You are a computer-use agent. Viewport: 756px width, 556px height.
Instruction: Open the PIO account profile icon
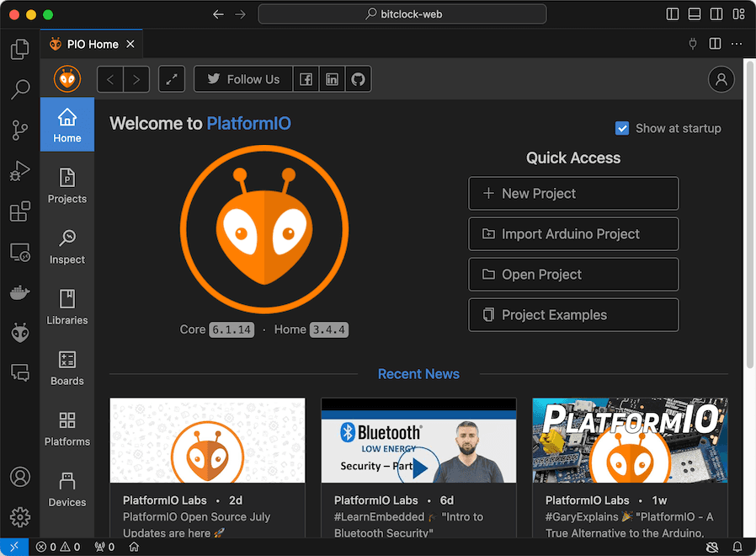tap(721, 79)
